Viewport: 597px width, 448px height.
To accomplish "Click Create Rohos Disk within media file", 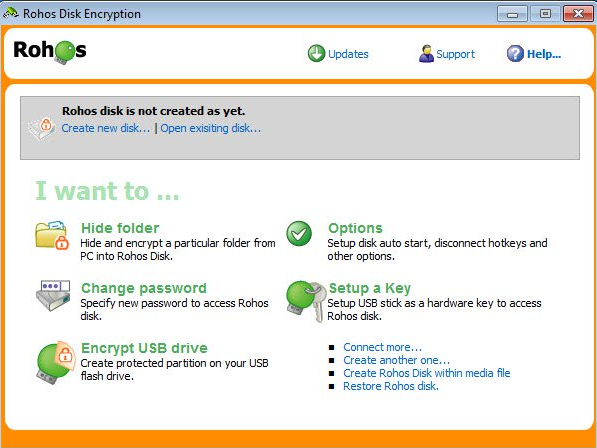I will 426,373.
